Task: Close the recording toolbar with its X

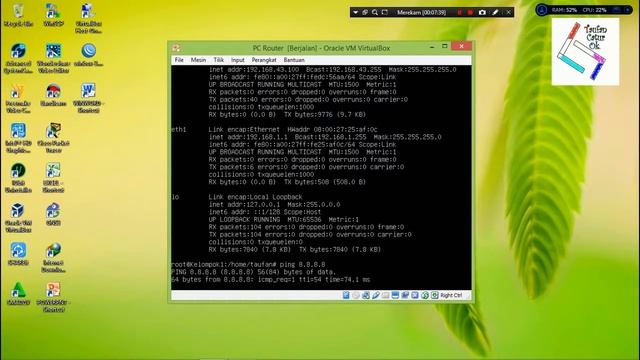Action: tap(509, 13)
